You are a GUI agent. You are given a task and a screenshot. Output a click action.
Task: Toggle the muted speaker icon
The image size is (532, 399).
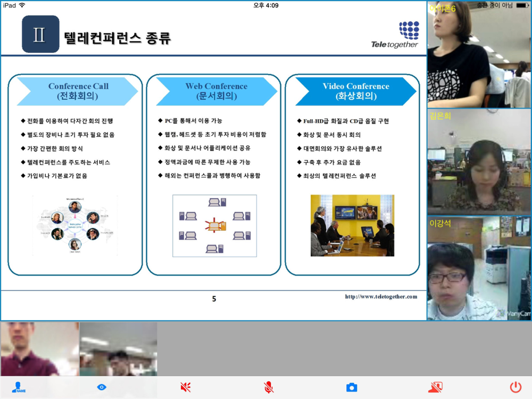click(x=185, y=387)
